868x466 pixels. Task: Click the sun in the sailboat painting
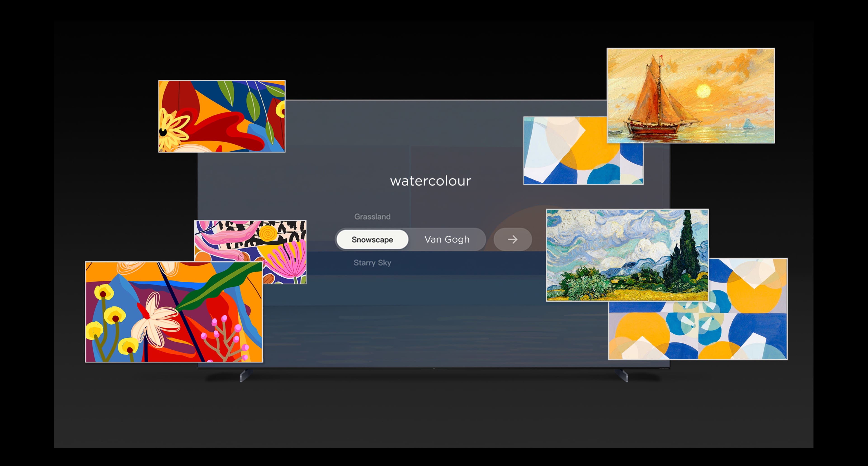(703, 90)
